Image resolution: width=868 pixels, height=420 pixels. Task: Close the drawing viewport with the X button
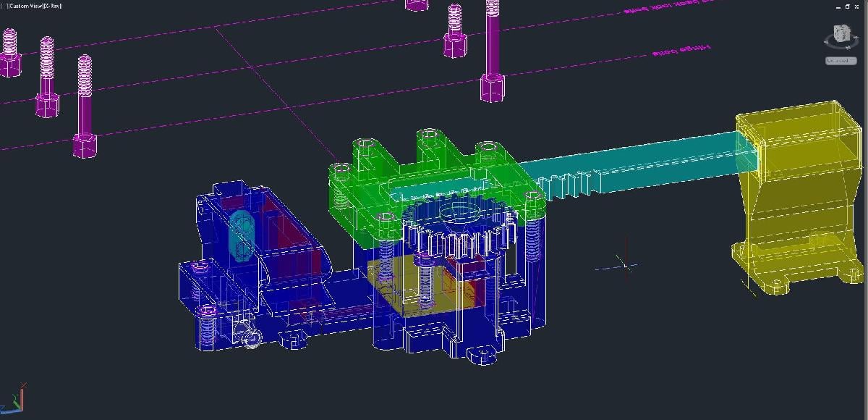[857, 6]
